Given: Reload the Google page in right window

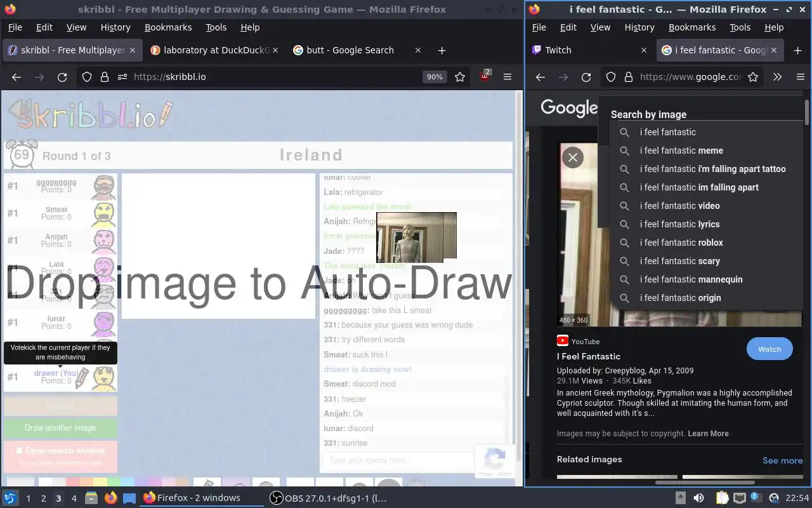Looking at the screenshot, I should 586,77.
